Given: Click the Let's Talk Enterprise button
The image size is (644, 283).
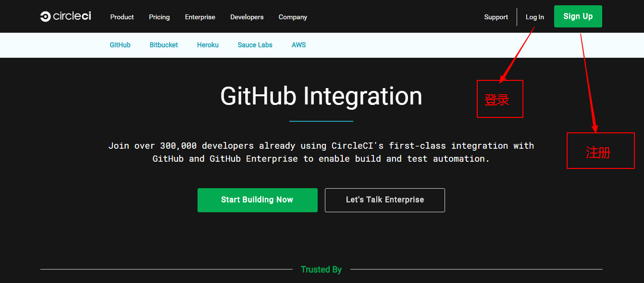Looking at the screenshot, I should click(x=385, y=200).
